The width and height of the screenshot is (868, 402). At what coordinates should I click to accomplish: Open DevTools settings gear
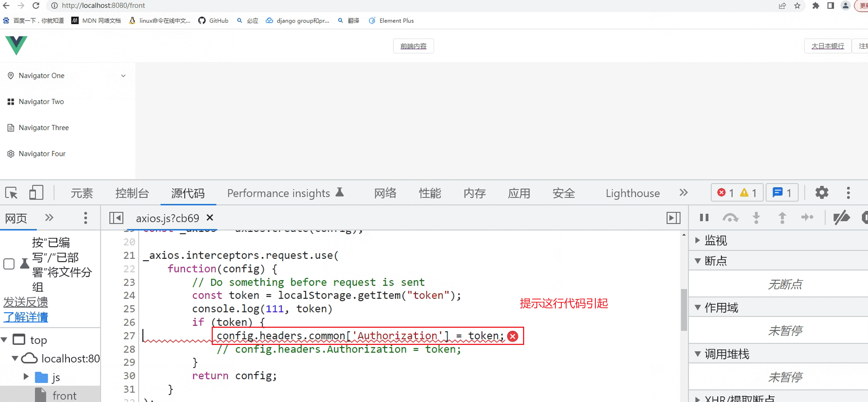coord(822,192)
